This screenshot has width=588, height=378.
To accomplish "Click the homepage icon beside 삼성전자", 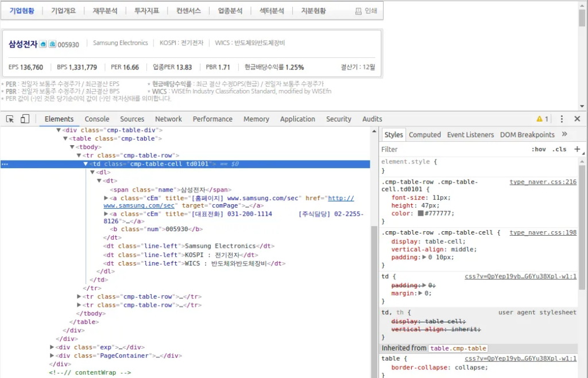I will (x=43, y=44).
